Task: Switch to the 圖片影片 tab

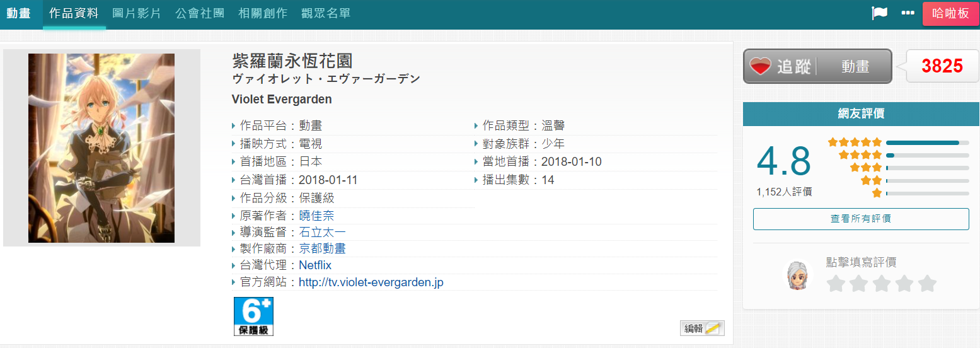Action: (137, 13)
